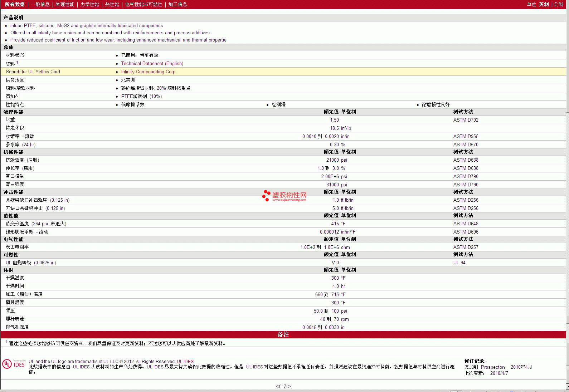Open the PTFE润滑剂 (10%) additive link
The height and width of the screenshot is (392, 569).
[x=141, y=97]
